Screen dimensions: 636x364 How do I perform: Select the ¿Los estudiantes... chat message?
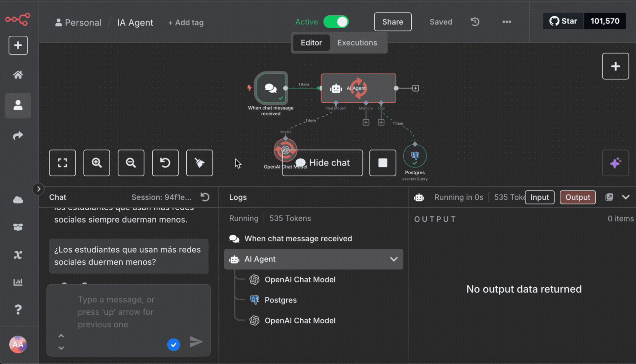coord(129,256)
